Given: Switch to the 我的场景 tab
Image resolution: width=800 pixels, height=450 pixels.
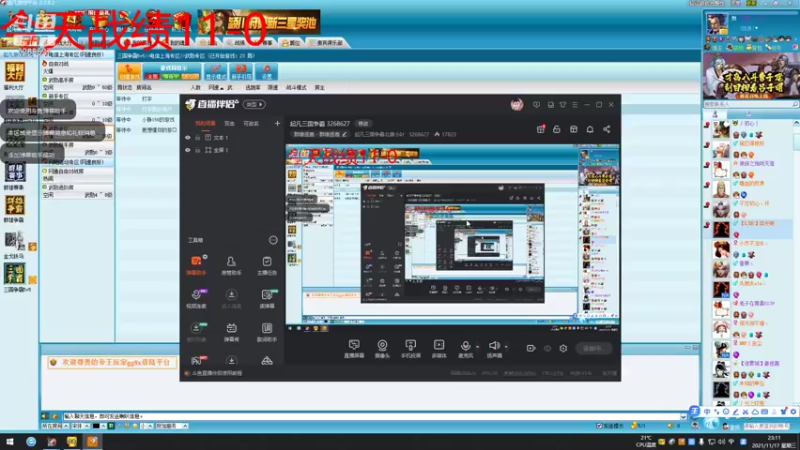Looking at the screenshot, I should tap(205, 123).
